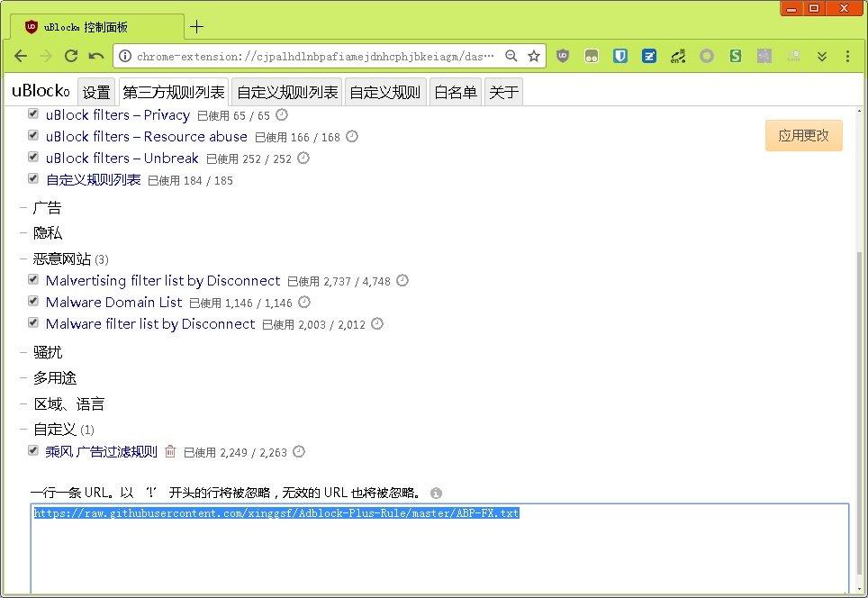Uncheck uBlock filters – Resource abuse
Viewport: 868px width, 598px height.
coord(33,135)
